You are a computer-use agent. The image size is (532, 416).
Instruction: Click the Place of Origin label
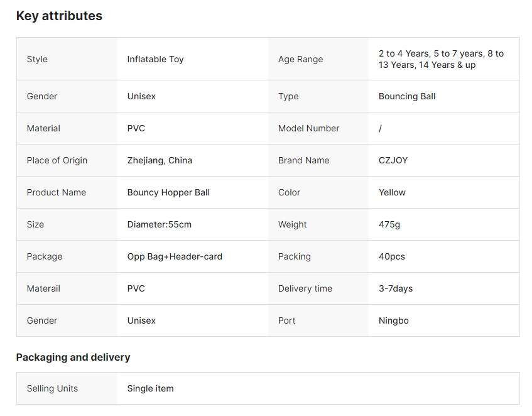(x=57, y=160)
